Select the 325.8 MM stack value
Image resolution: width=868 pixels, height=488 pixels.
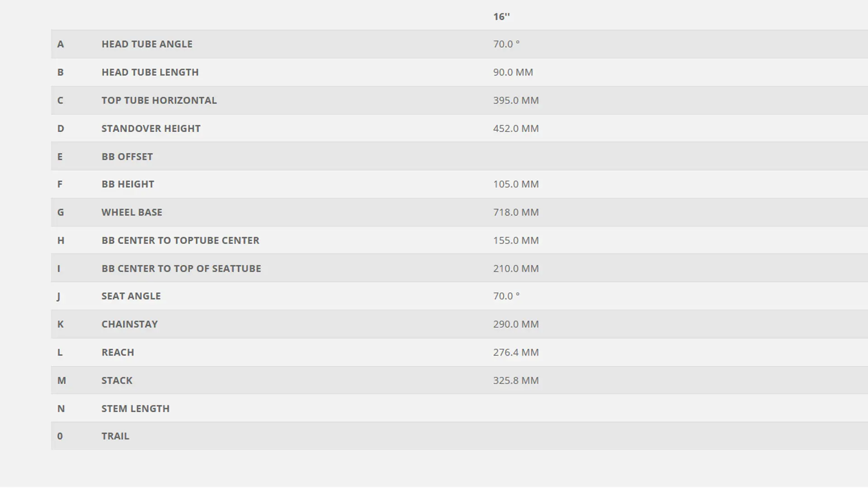516,380
